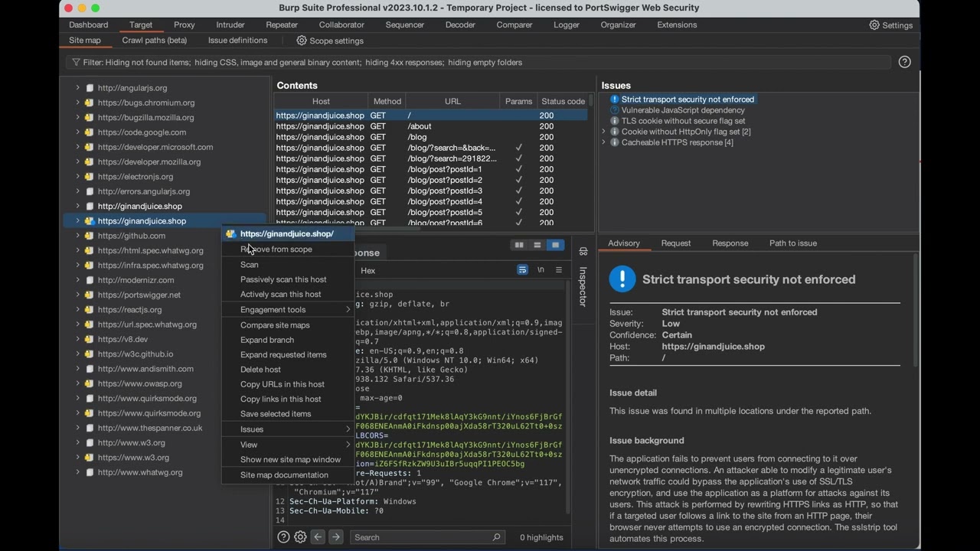The width and height of the screenshot is (980, 551).
Task: Choose Scan in the context menu
Action: [x=288, y=265]
